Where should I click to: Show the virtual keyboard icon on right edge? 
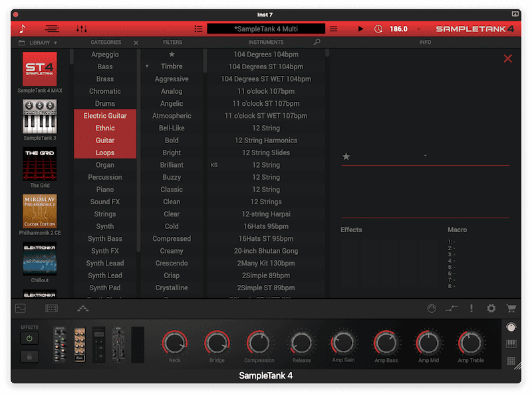click(x=511, y=344)
